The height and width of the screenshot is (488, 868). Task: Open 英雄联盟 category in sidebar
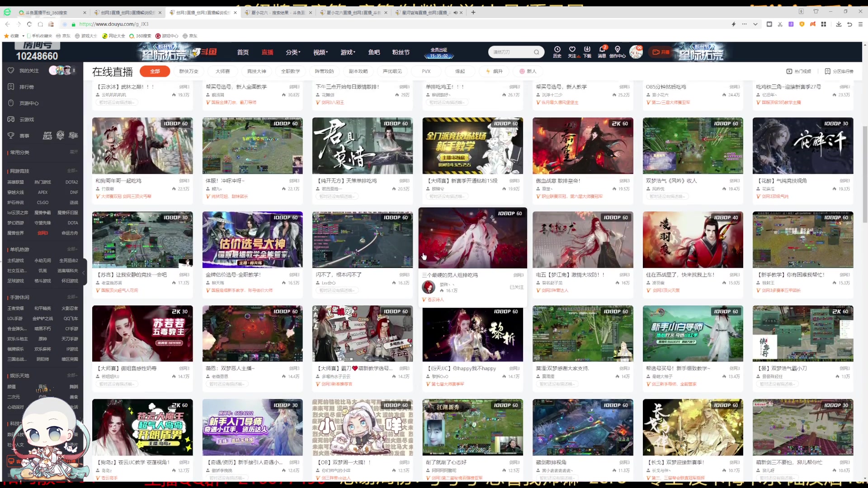16,182
